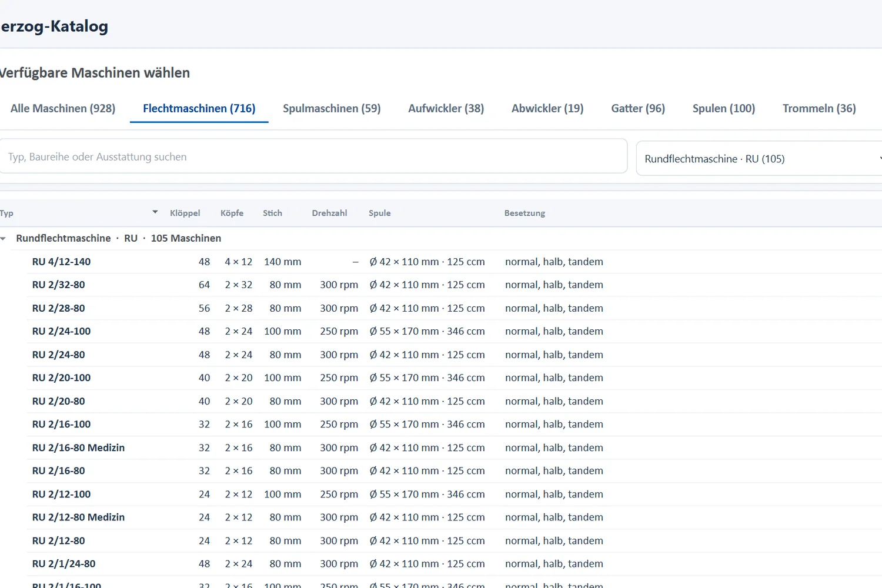Click the Besetzung column header
The image size is (882, 588).
tap(524, 213)
